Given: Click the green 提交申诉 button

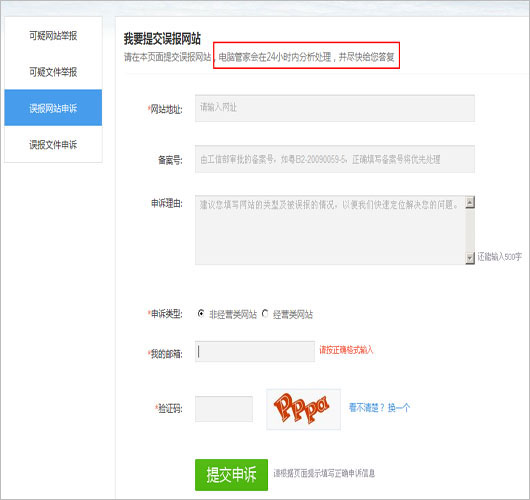Looking at the screenshot, I should click(x=232, y=475).
